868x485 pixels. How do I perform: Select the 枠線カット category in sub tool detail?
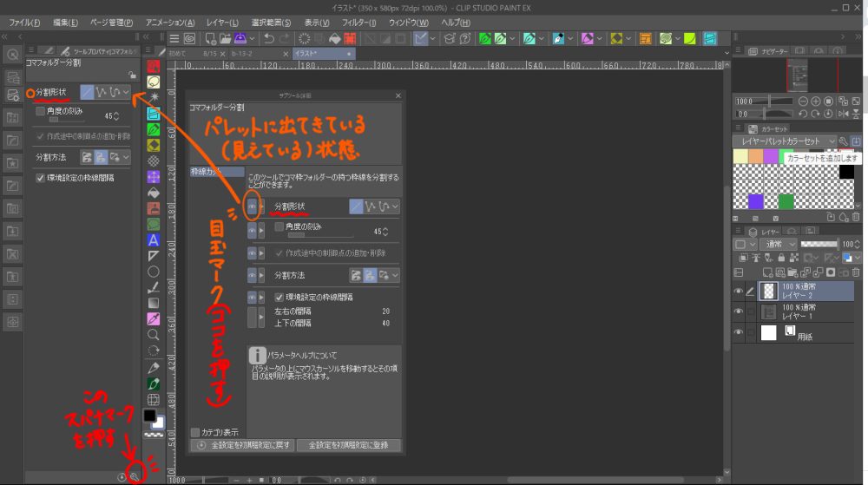(216, 172)
